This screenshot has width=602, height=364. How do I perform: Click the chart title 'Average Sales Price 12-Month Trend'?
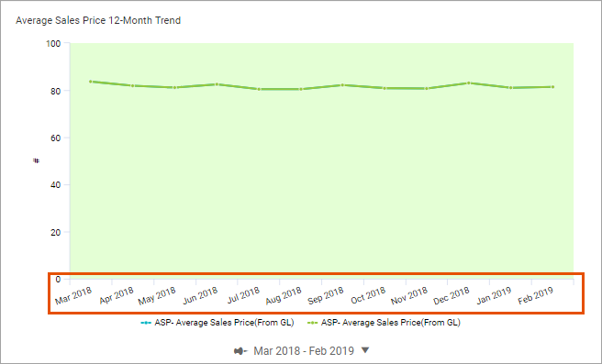[98, 20]
